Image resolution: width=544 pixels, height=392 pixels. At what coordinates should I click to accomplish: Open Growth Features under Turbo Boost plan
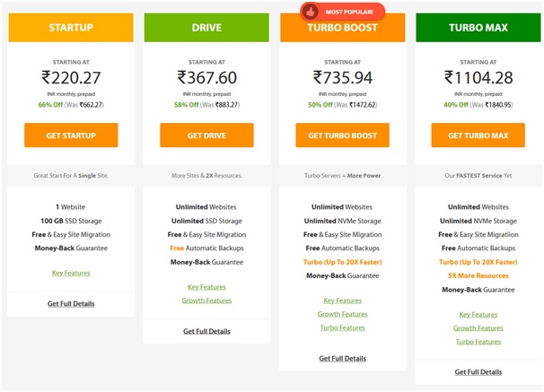point(342,314)
